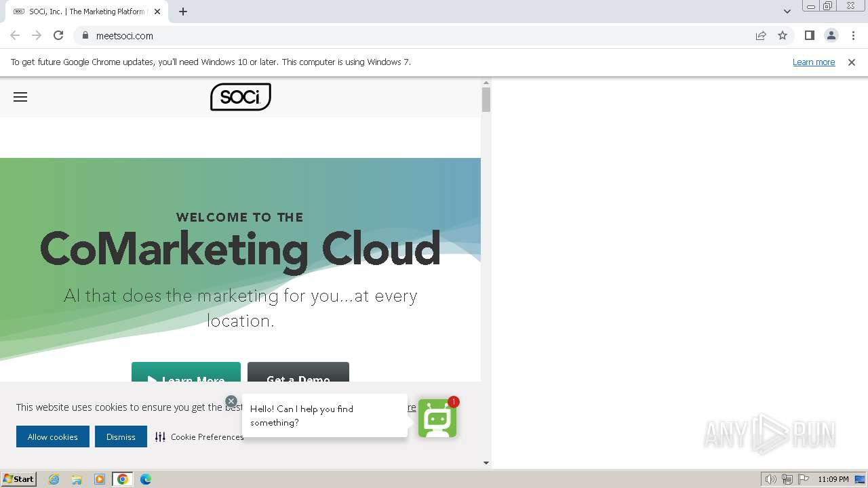This screenshot has height=488, width=868.
Task: Open the tab search dropdown
Action: (787, 12)
